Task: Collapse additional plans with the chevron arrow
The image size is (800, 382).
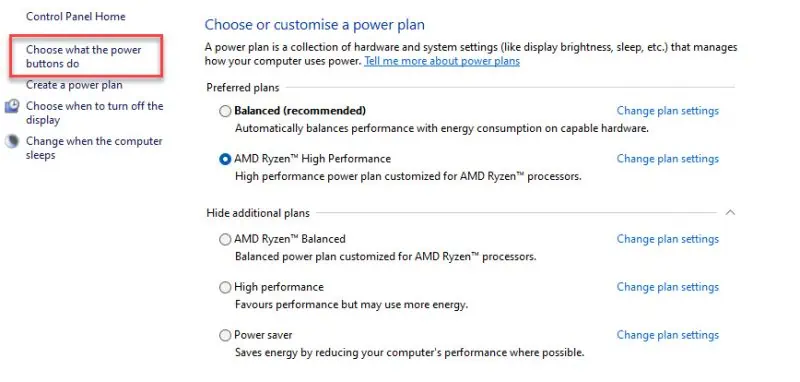Action: 730,212
